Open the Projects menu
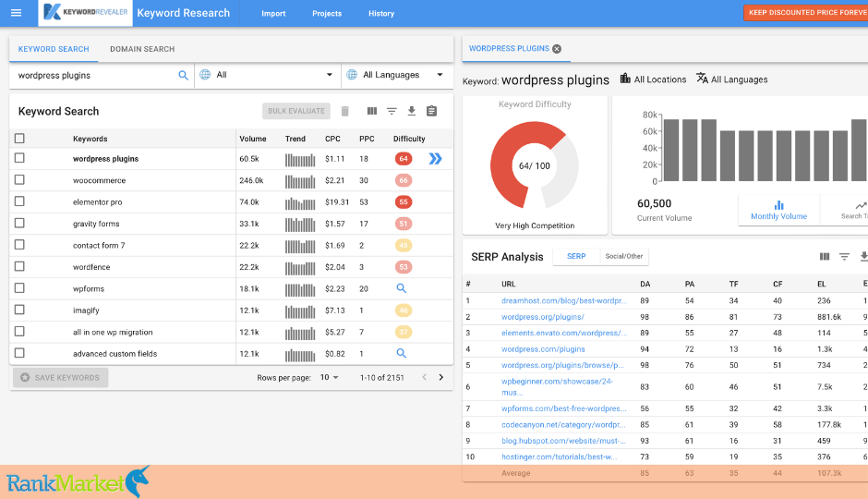Screen dimensions: 868x499 (327, 13)
